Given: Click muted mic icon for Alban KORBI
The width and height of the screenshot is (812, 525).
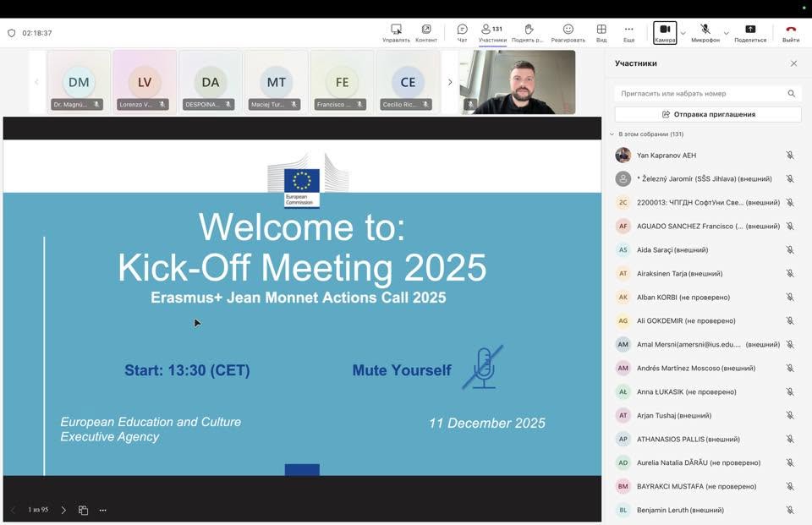Looking at the screenshot, I should pyautogui.click(x=790, y=298).
